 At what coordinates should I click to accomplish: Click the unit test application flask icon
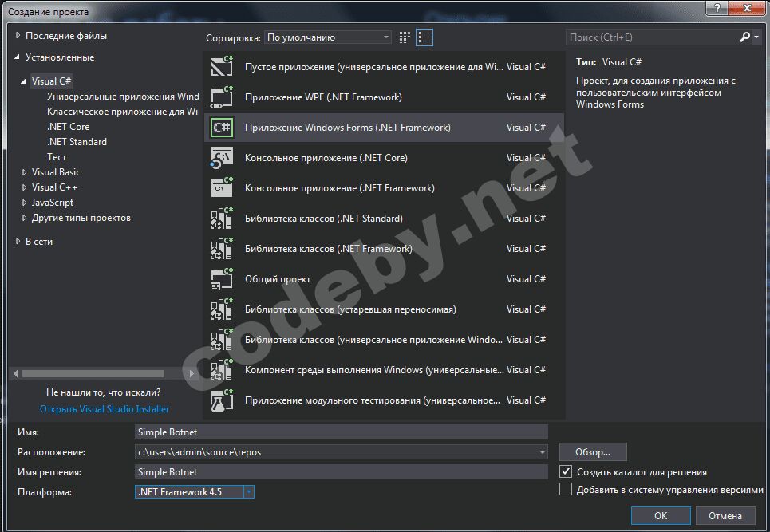pyautogui.click(x=222, y=400)
